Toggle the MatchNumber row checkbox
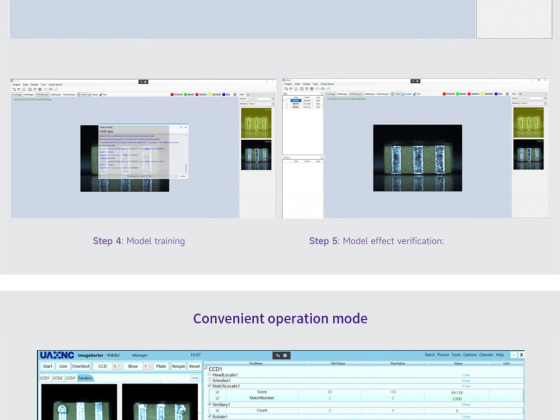 tap(217, 398)
